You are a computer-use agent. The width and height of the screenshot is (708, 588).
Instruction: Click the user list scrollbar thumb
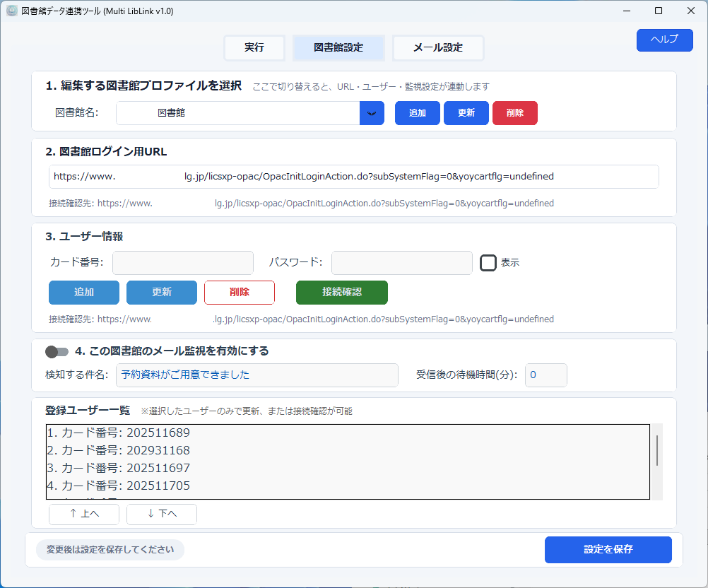click(657, 450)
